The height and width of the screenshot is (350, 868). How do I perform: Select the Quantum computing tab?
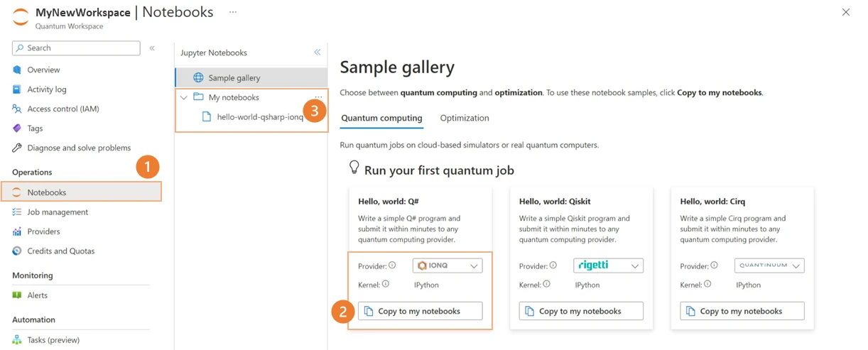(381, 118)
